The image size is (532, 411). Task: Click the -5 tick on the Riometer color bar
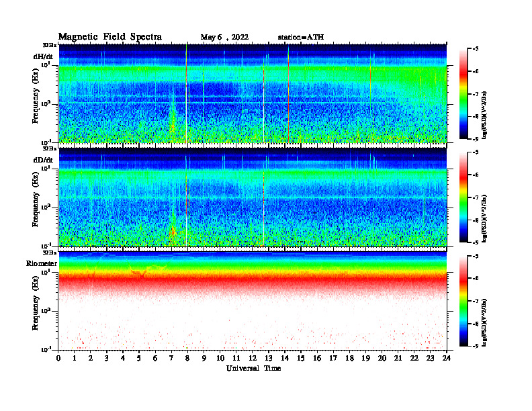[476, 256]
